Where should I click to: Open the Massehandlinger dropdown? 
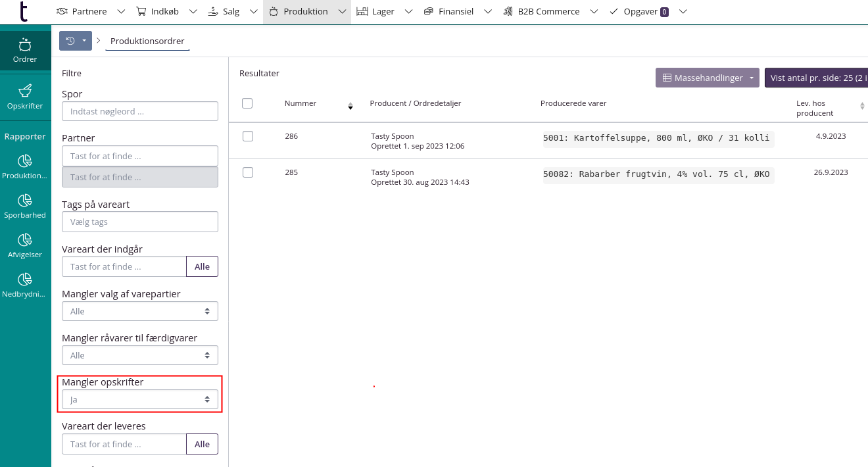(x=707, y=78)
